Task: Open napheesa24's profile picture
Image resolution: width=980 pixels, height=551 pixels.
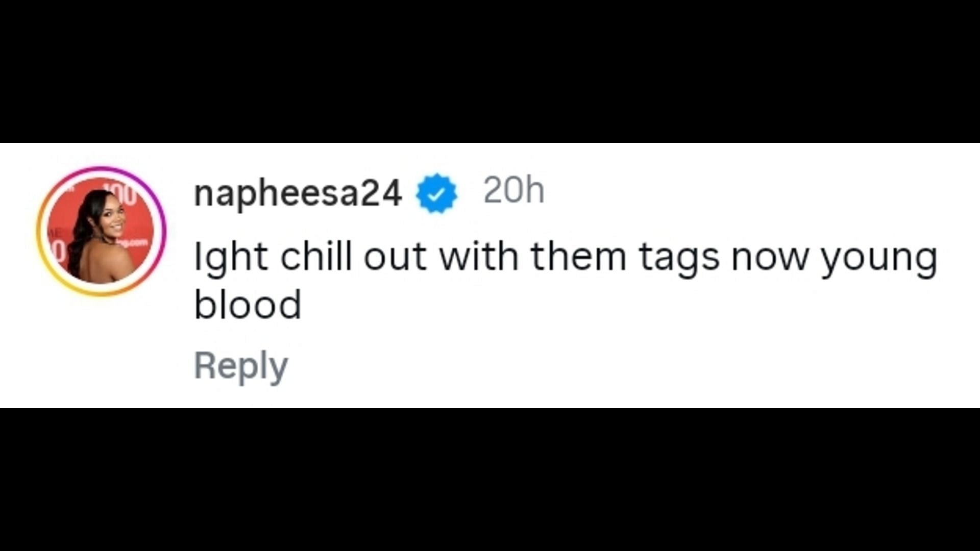Action: (102, 232)
